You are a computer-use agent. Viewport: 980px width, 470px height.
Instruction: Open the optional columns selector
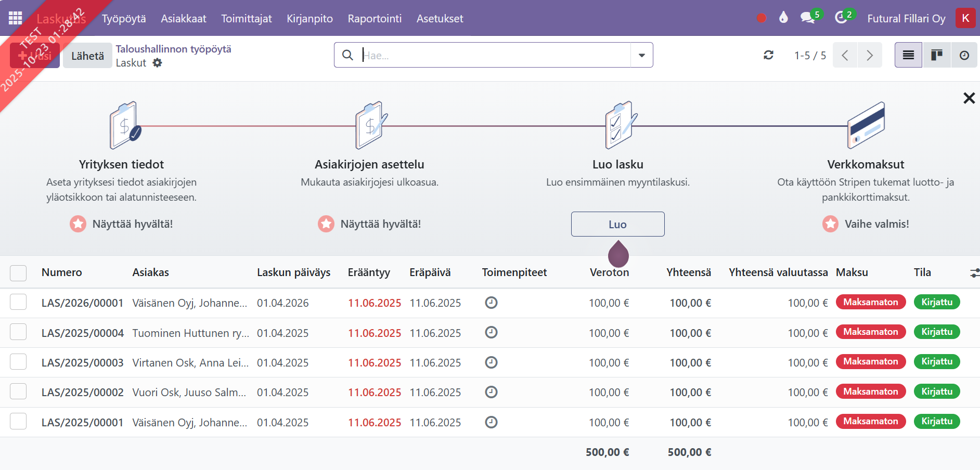click(974, 273)
